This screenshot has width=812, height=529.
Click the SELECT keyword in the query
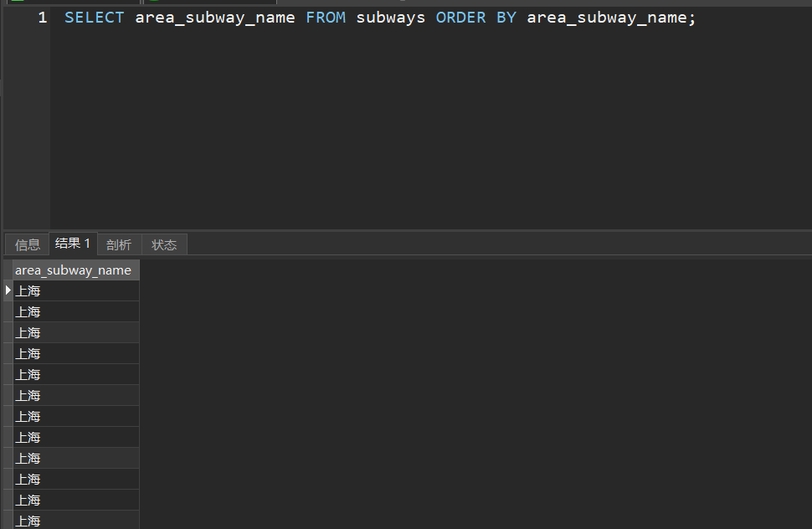point(95,18)
